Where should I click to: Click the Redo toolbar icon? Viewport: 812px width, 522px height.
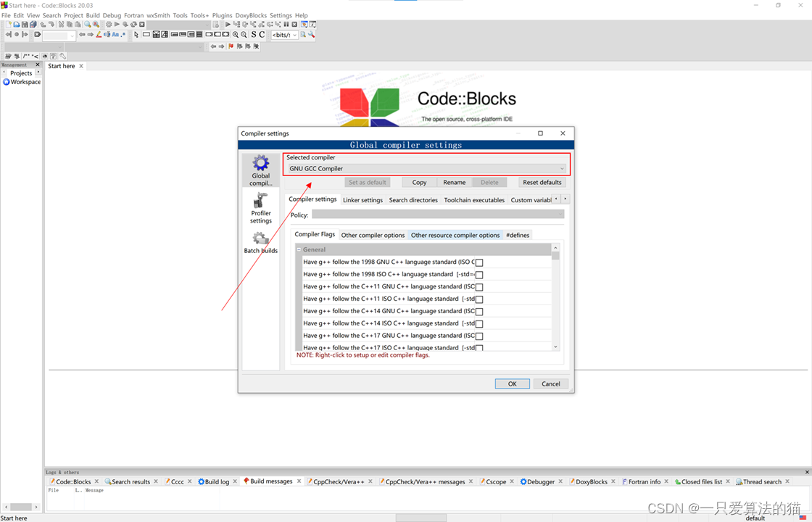pos(51,25)
